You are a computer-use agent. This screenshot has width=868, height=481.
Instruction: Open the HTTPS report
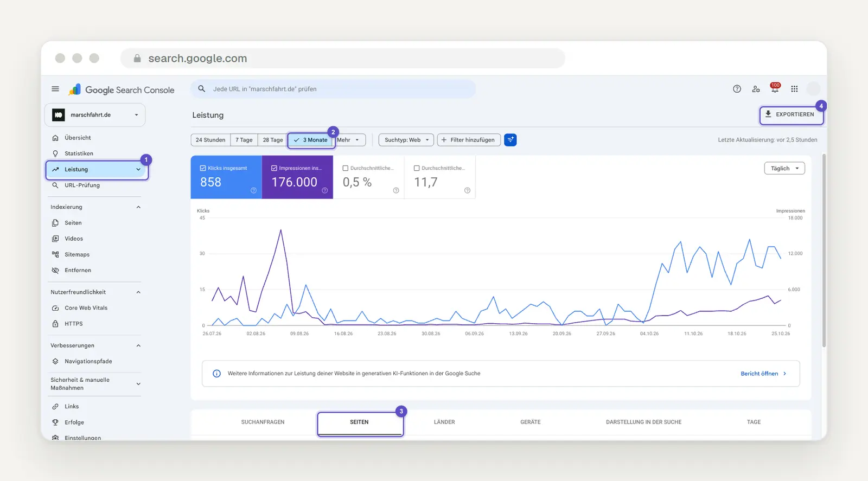pos(74,324)
